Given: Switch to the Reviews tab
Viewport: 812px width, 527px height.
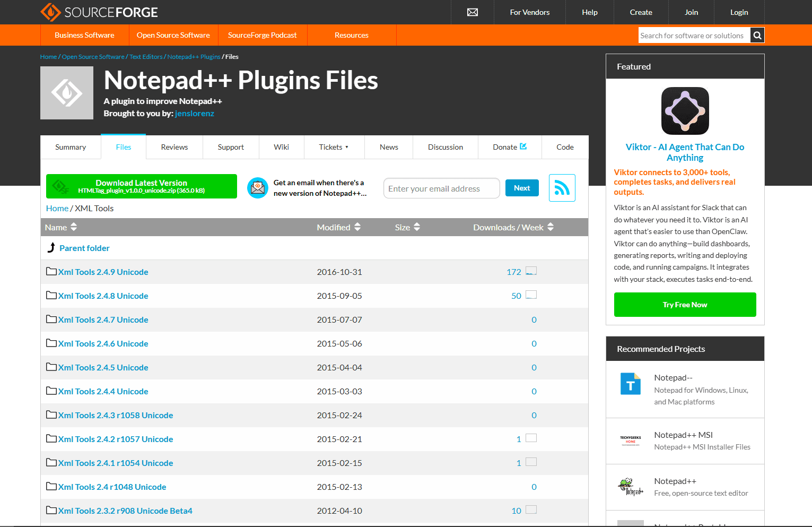Looking at the screenshot, I should point(174,147).
